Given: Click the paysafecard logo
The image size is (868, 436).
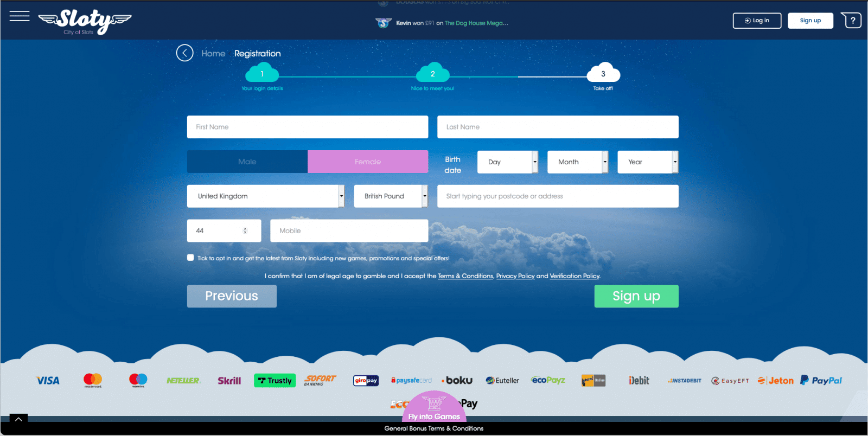Looking at the screenshot, I should click(411, 381).
